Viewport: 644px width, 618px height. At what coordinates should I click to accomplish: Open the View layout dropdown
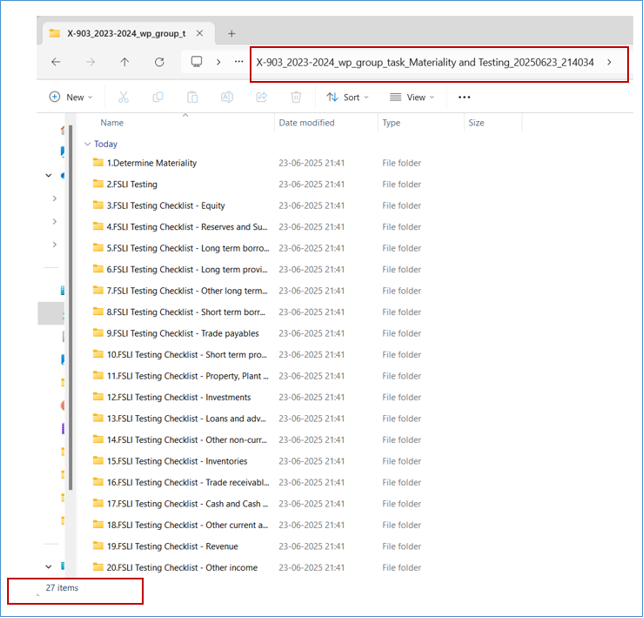(x=410, y=97)
